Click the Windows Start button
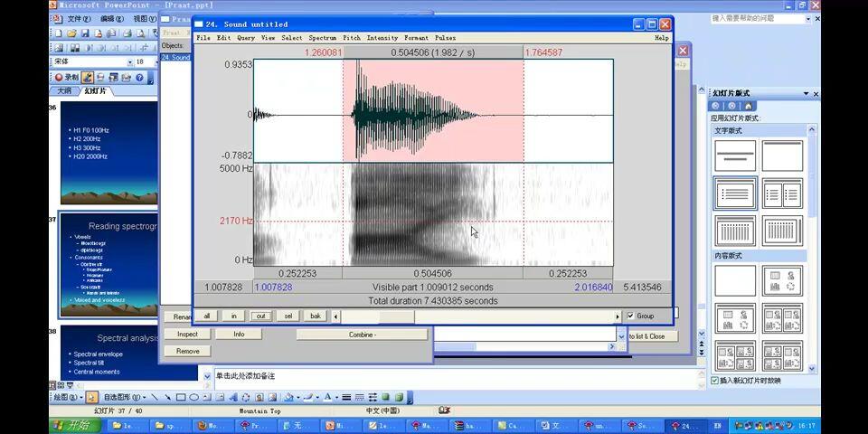Viewport: 868px width, 434px height. click(72, 425)
